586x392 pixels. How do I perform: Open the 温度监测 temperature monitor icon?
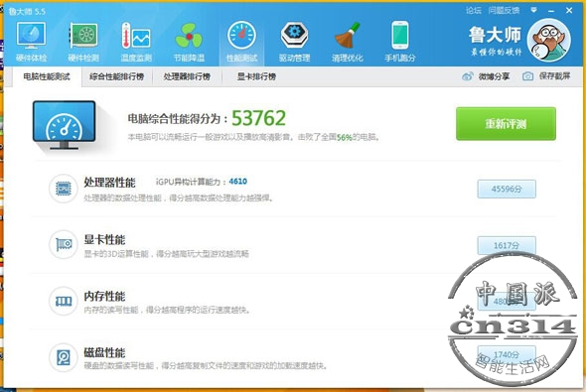(x=136, y=36)
